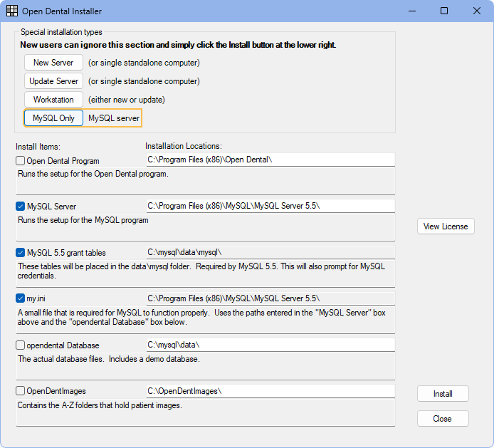Check the opendental Database checkbox
The width and height of the screenshot is (494, 448).
click(x=20, y=345)
